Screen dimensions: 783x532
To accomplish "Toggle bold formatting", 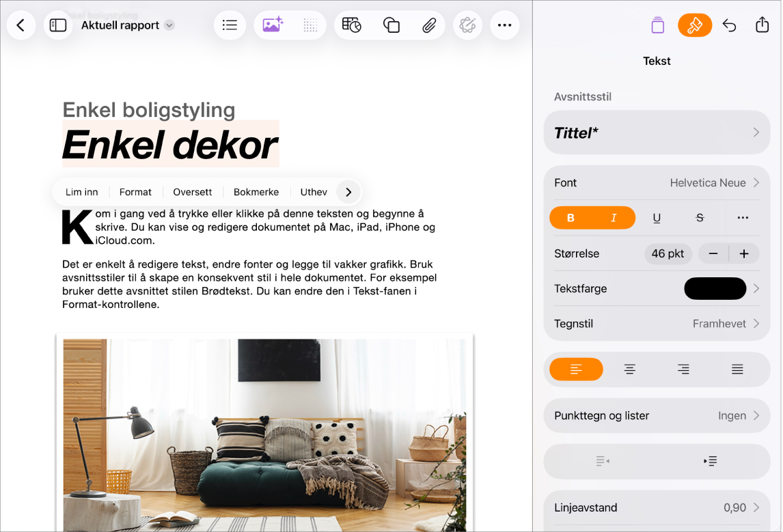I will (x=571, y=218).
